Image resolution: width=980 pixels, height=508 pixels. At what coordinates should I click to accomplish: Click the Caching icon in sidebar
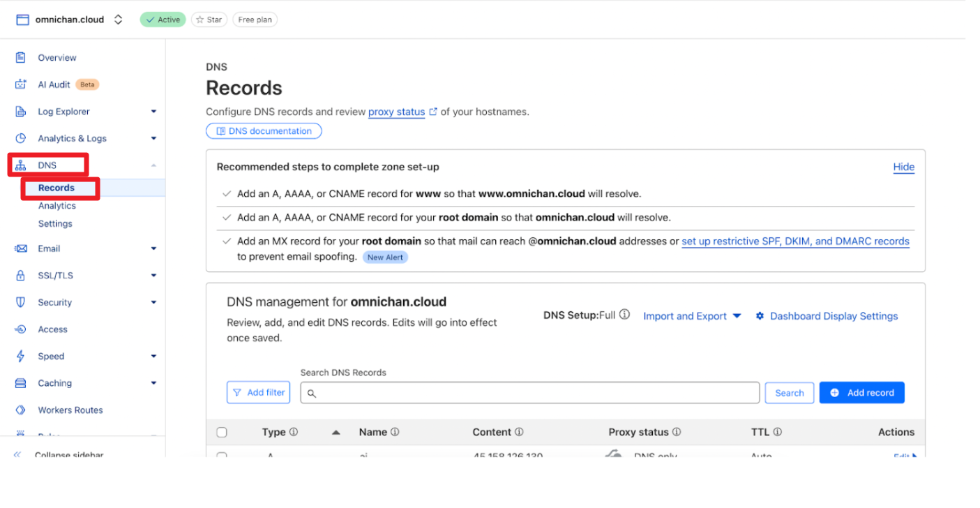pyautogui.click(x=21, y=383)
